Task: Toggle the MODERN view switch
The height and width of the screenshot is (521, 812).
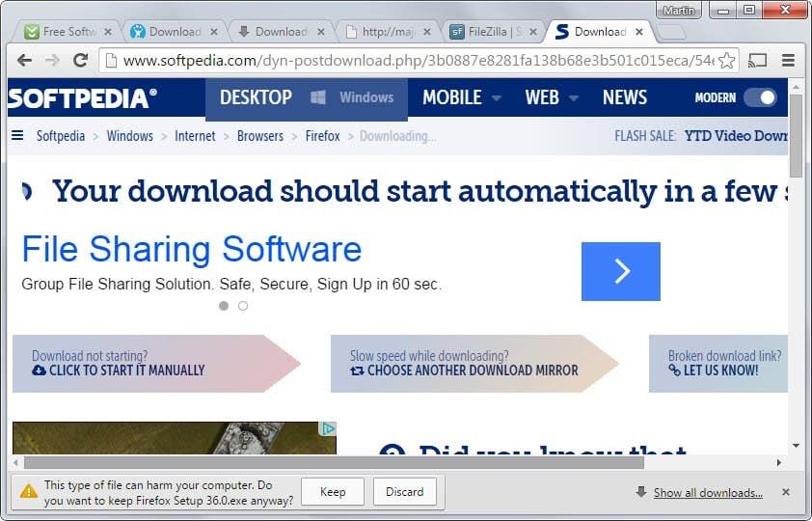Action: pyautogui.click(x=760, y=97)
